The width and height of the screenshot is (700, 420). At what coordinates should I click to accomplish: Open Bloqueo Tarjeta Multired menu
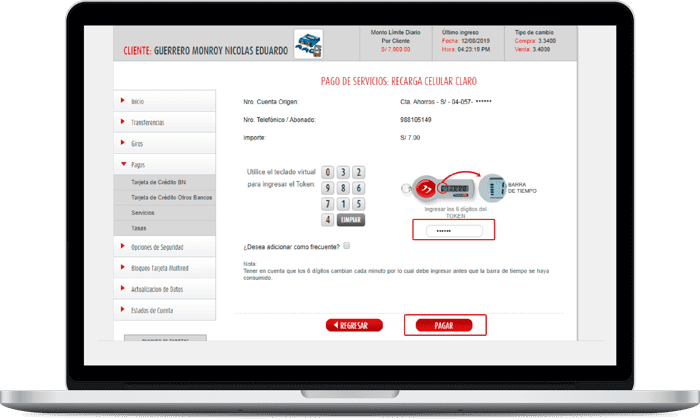[x=165, y=268]
